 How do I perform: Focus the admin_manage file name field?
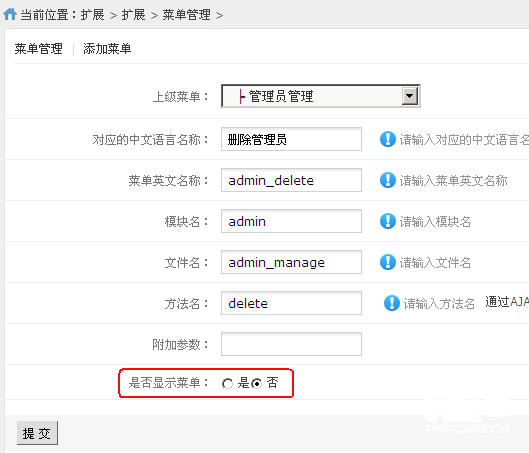pos(291,262)
